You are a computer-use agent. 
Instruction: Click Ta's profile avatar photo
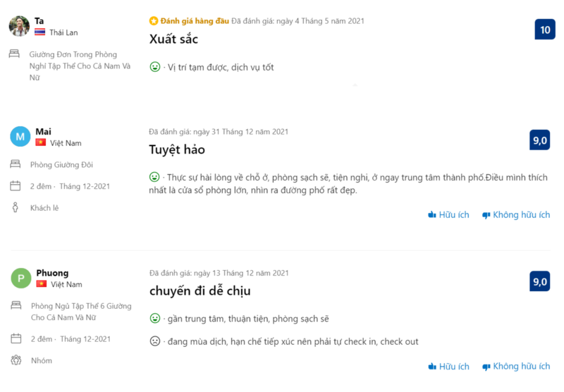click(x=19, y=26)
